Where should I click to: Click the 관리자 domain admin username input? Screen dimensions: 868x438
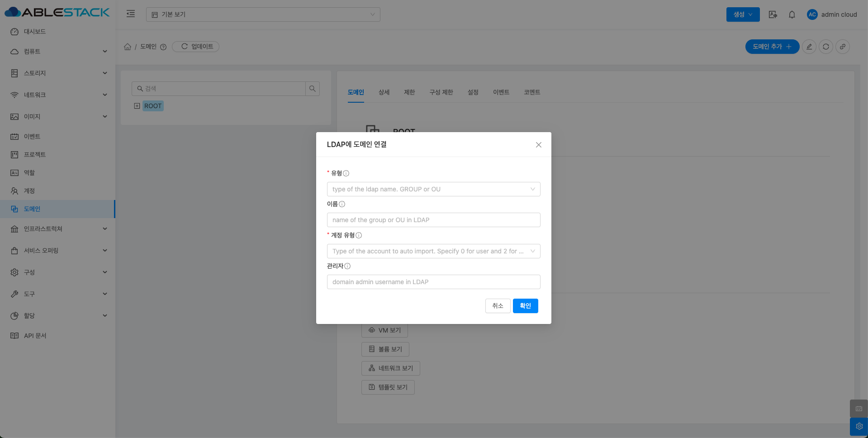pos(434,282)
